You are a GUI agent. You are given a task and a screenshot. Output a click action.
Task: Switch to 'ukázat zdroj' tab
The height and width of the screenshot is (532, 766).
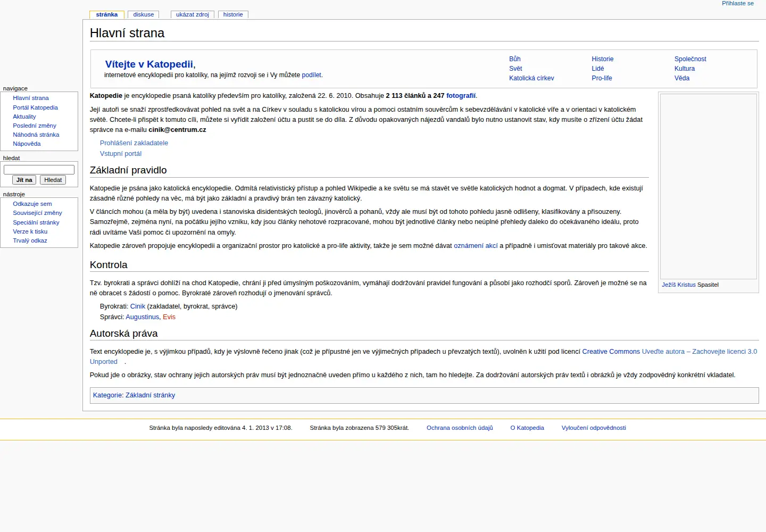point(193,14)
